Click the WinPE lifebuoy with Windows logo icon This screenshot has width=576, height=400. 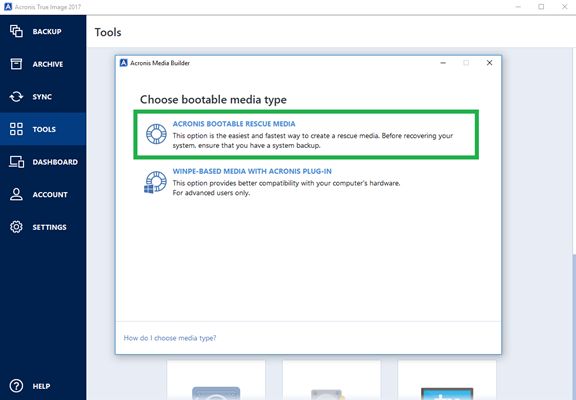pyautogui.click(x=155, y=182)
